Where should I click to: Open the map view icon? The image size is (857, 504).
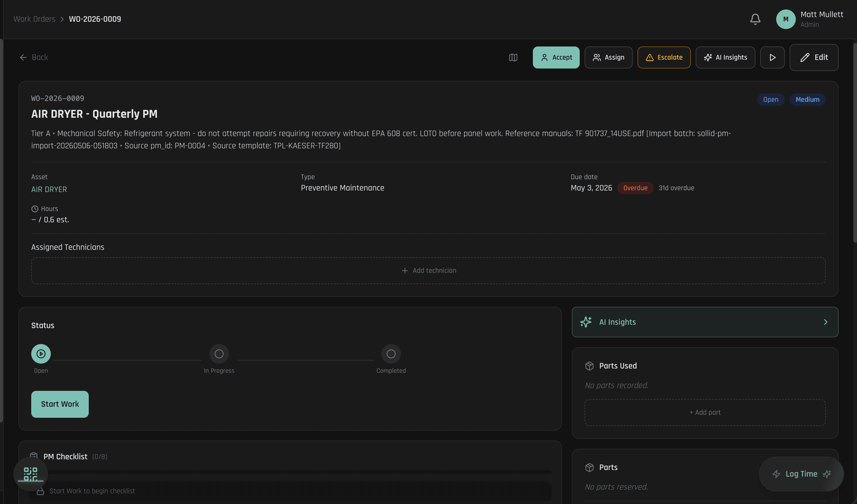(513, 57)
